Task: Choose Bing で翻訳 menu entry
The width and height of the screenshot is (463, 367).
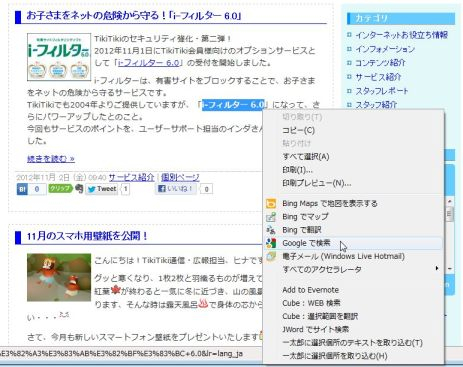Action: [x=302, y=230]
